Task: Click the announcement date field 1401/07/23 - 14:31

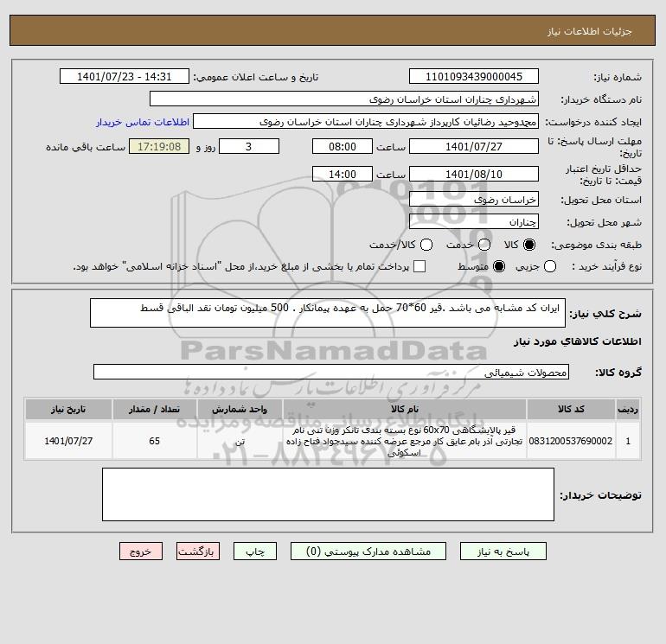Action: pyautogui.click(x=125, y=76)
